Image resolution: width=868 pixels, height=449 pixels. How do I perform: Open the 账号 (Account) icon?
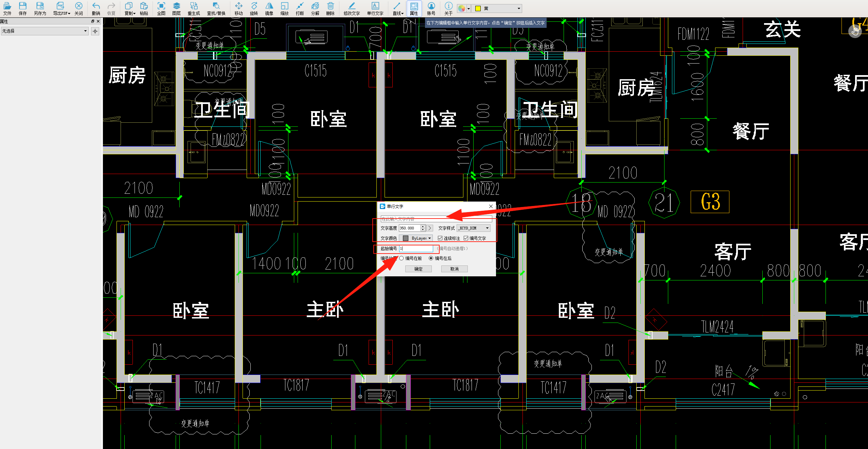pyautogui.click(x=431, y=8)
